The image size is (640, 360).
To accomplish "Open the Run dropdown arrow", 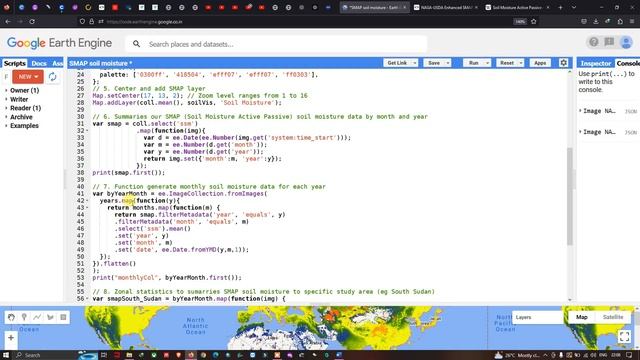I will pos(487,63).
